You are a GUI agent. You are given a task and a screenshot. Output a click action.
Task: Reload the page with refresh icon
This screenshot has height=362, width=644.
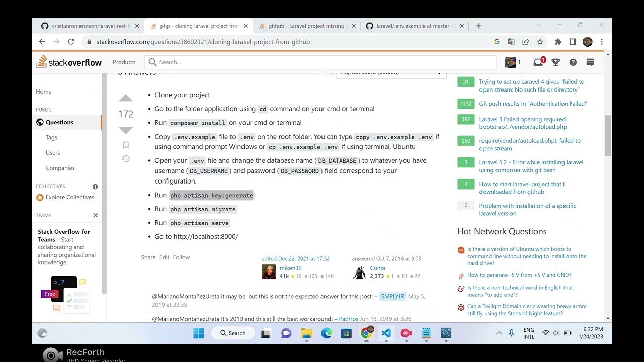pyautogui.click(x=71, y=42)
